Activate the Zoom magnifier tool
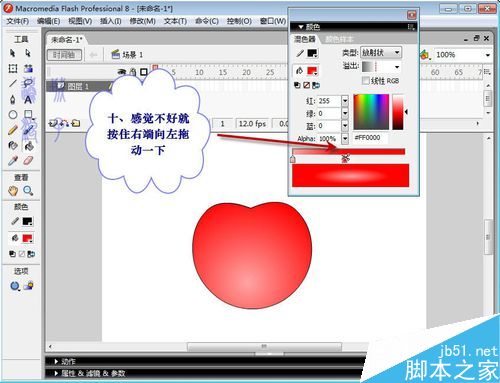Viewport: 500px width, 383px height. [x=28, y=191]
